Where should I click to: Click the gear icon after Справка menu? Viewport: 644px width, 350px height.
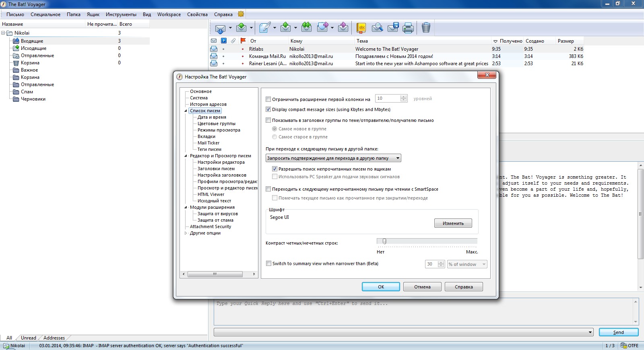(241, 14)
